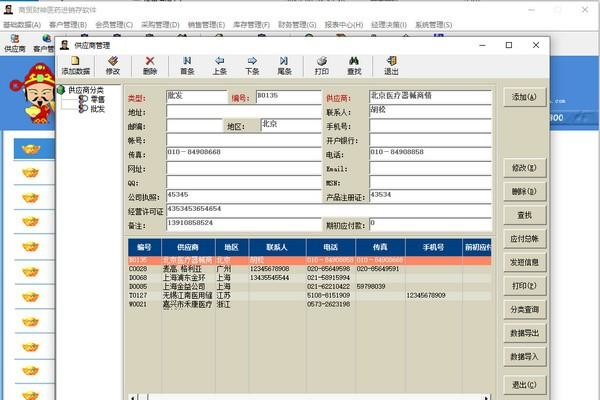The height and width of the screenshot is (400, 600).
Task: Open the 报表中心(H) menu
Action: click(x=343, y=25)
